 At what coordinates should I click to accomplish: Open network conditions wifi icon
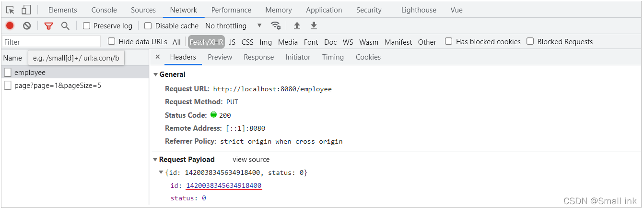click(275, 25)
